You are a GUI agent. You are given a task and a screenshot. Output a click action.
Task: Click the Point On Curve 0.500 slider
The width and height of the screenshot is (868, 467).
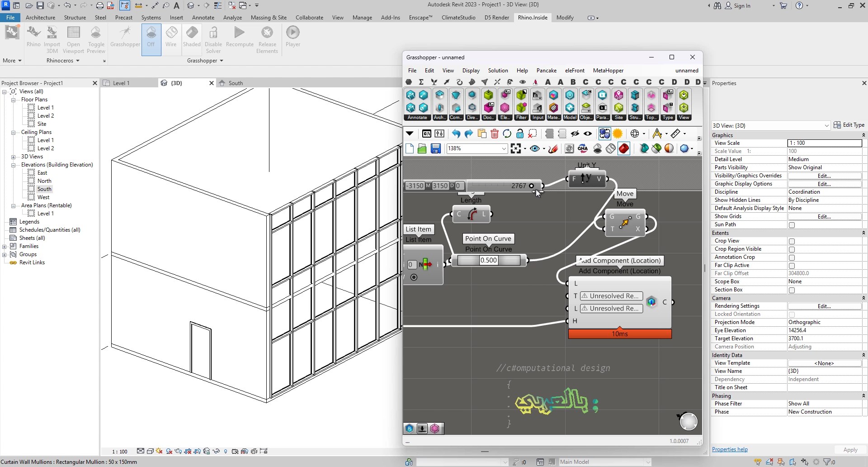(489, 260)
